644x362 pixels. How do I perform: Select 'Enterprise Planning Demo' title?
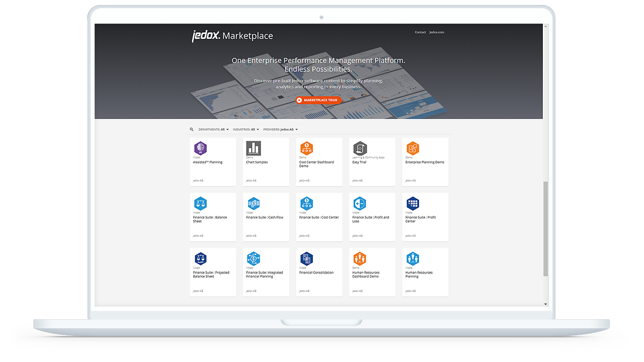point(425,162)
